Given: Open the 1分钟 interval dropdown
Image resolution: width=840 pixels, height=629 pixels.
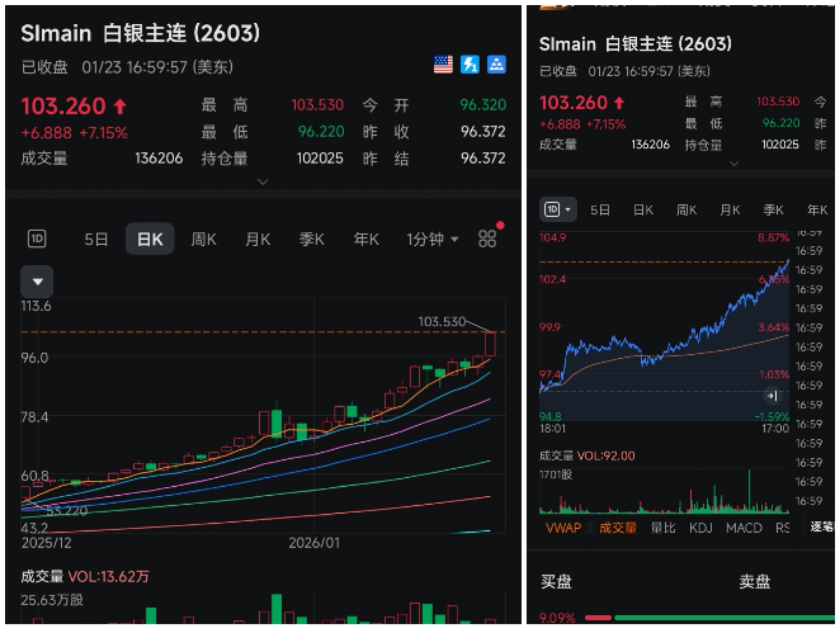Looking at the screenshot, I should [x=432, y=239].
